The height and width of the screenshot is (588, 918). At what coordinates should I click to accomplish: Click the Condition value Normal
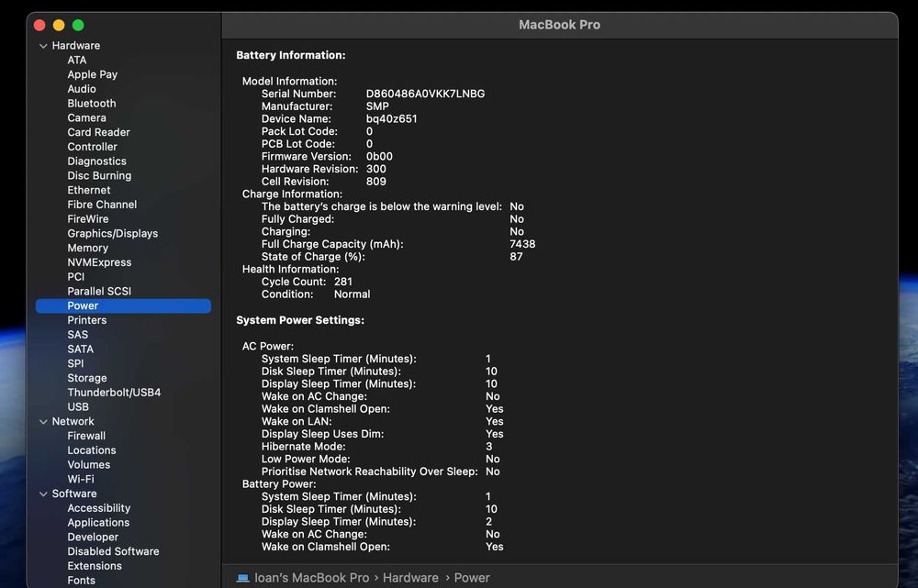pos(352,294)
